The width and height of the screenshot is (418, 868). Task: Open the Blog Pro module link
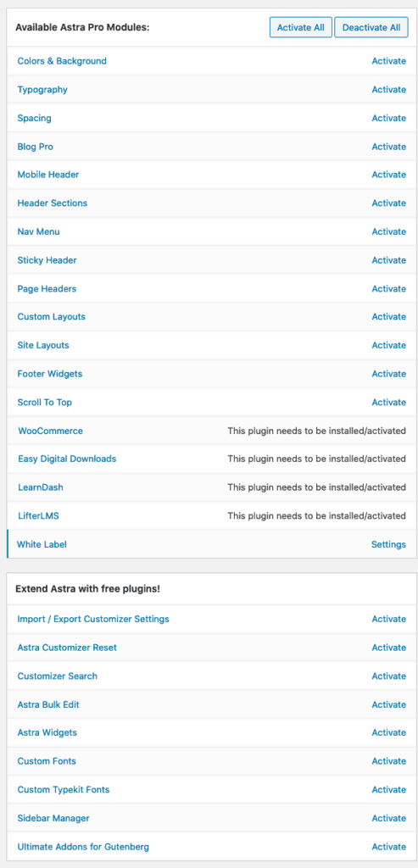click(x=36, y=147)
